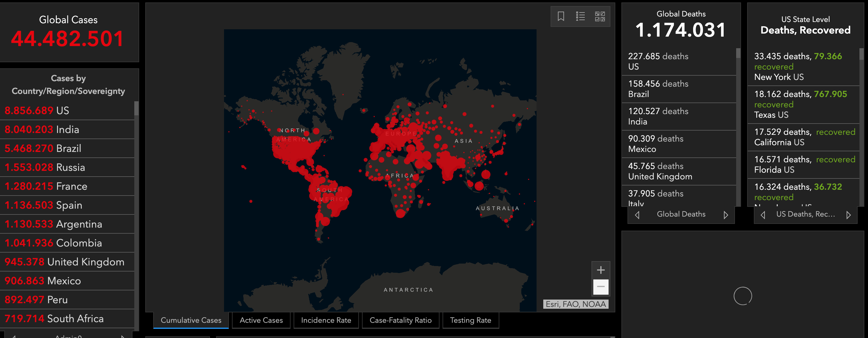Go to previous US Deaths, Rec panel

coord(763,215)
